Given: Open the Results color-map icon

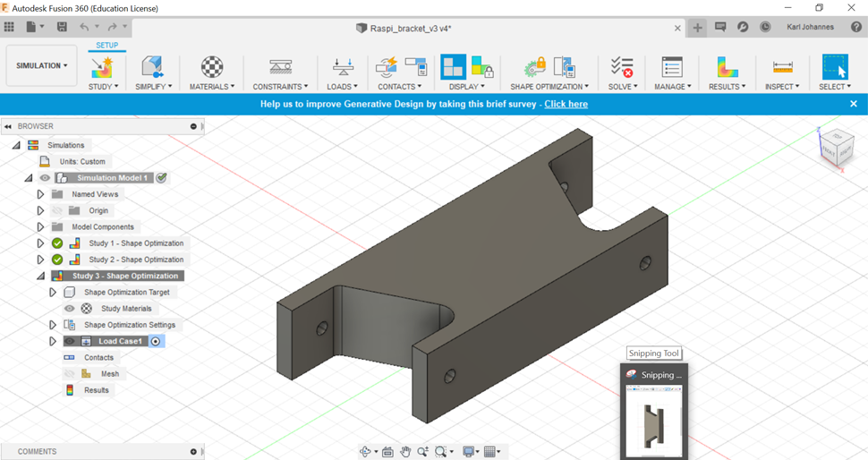Looking at the screenshot, I should (727, 67).
